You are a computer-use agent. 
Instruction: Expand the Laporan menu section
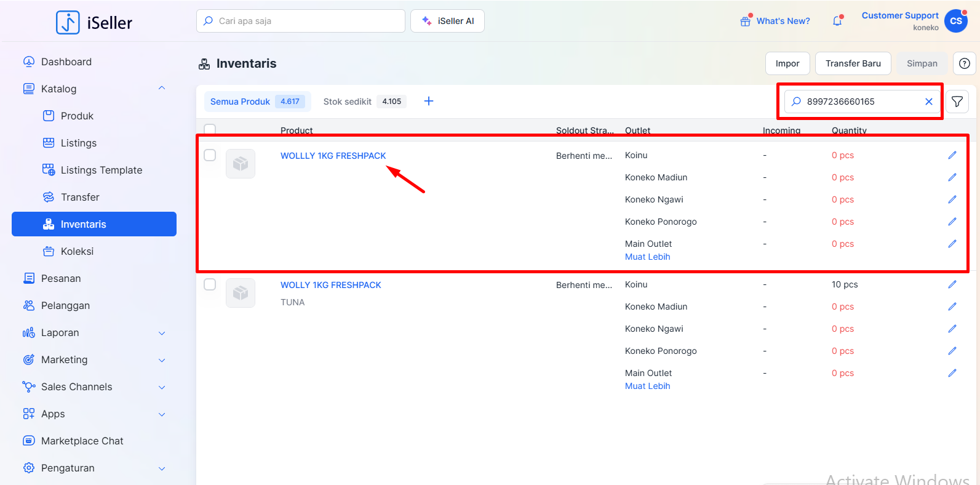[162, 333]
